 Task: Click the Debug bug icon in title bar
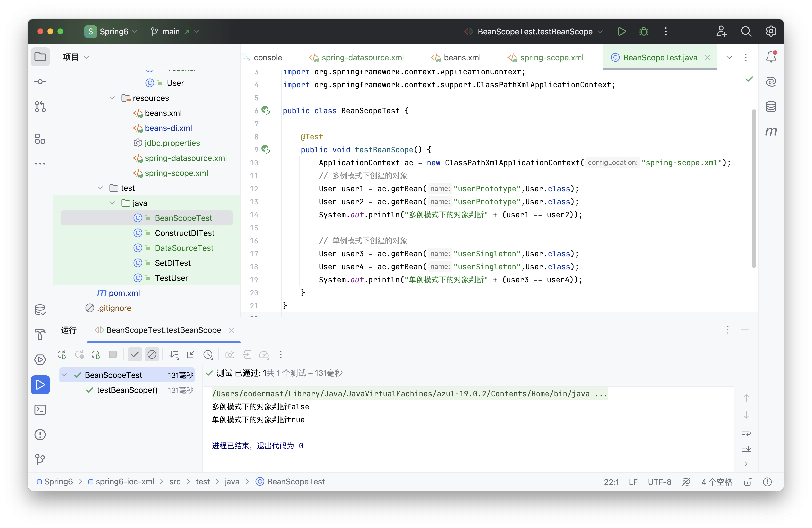coord(644,32)
